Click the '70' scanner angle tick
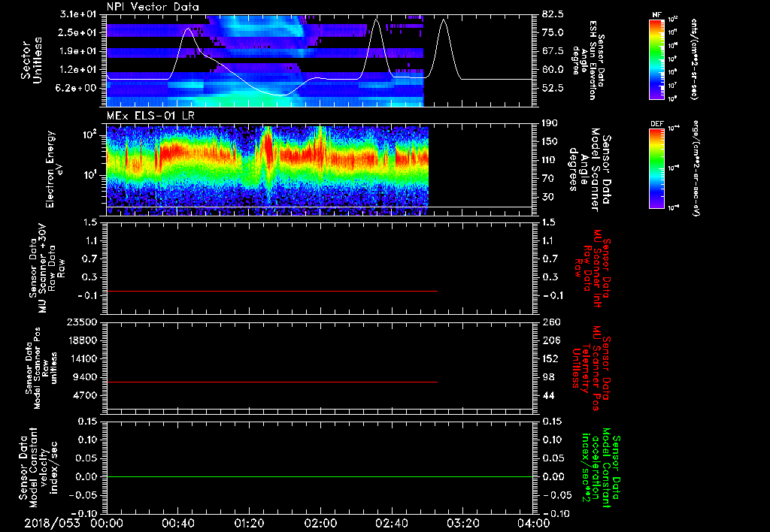 (x=547, y=179)
